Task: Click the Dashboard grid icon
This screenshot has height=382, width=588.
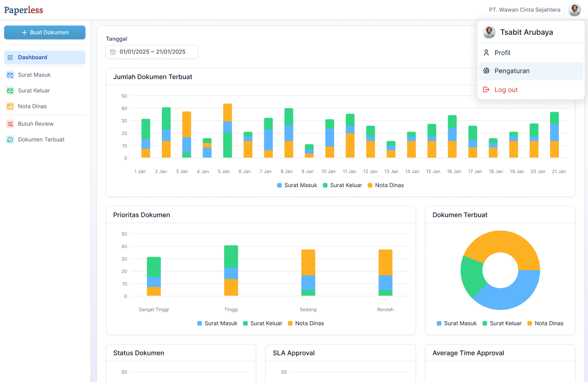Action: [x=10, y=57]
